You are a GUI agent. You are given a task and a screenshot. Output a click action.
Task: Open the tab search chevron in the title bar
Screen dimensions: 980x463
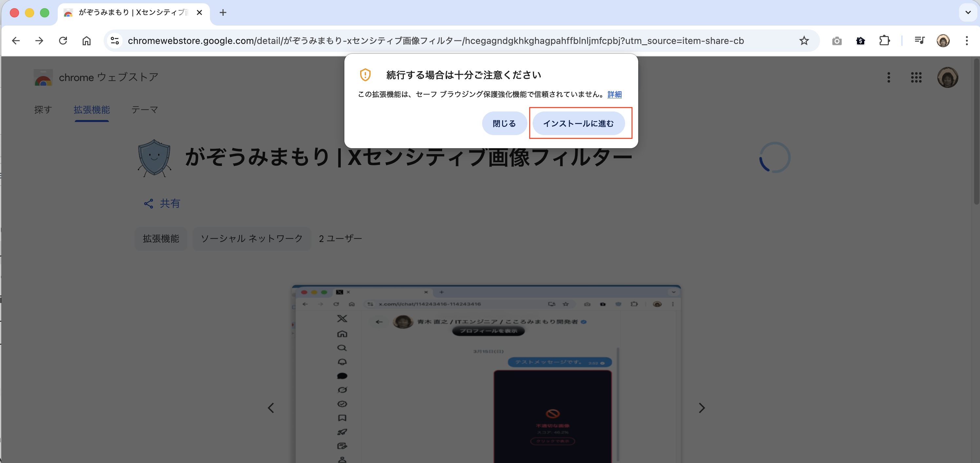[968, 12]
